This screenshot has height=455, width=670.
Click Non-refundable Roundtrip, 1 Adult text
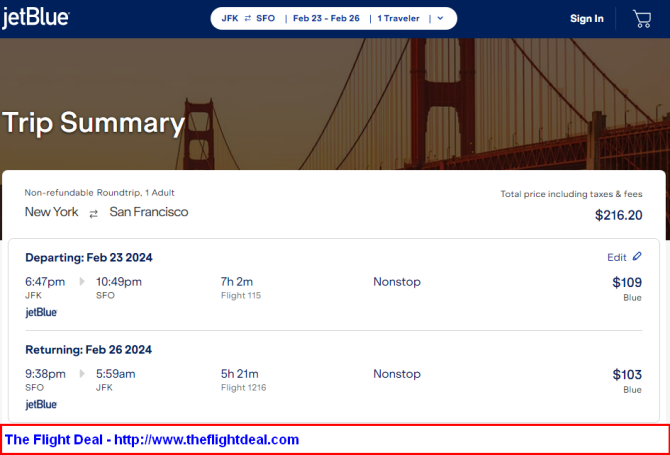click(x=99, y=193)
